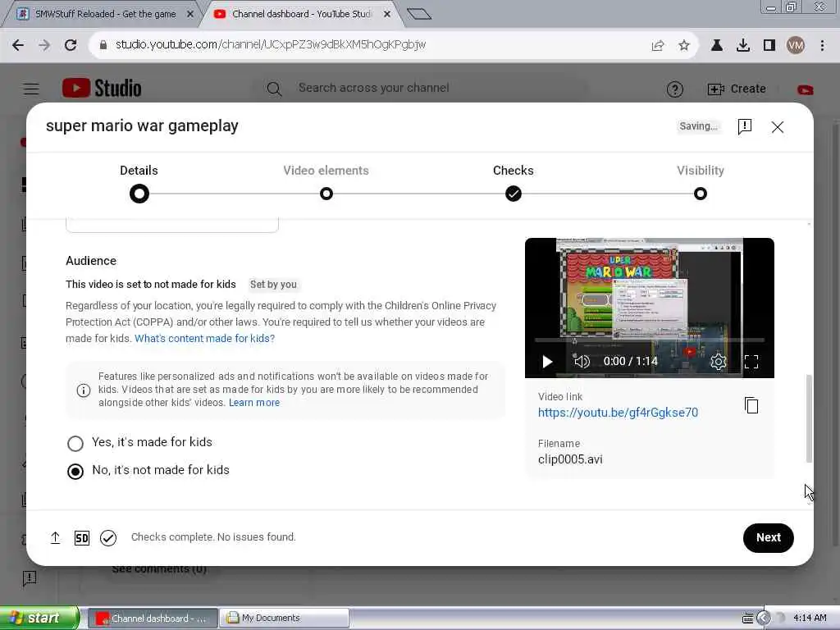Screen dimensions: 840x630
Task: Open the channel account icon
Action: [x=805, y=90]
